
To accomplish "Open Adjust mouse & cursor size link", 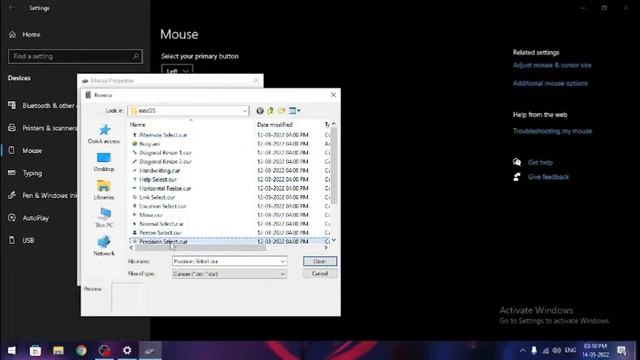I will pos(552,65).
